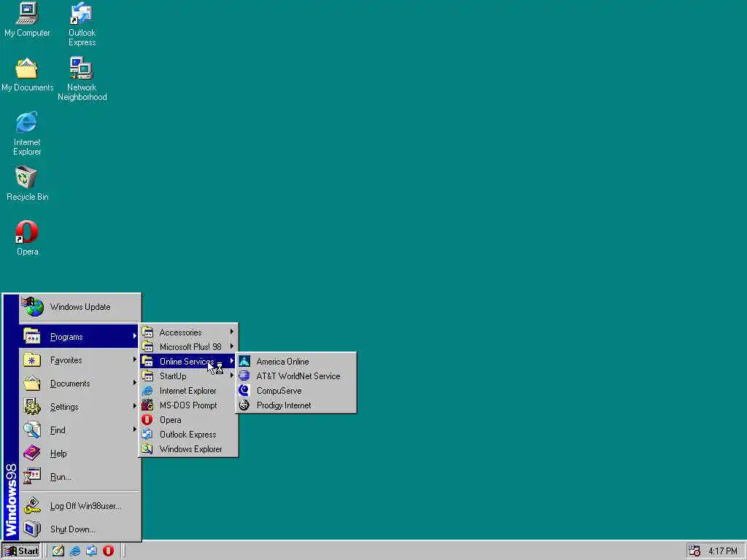Click the 4:17 PM taskbar clock
The height and width of the screenshot is (560, 747).
coord(723,551)
